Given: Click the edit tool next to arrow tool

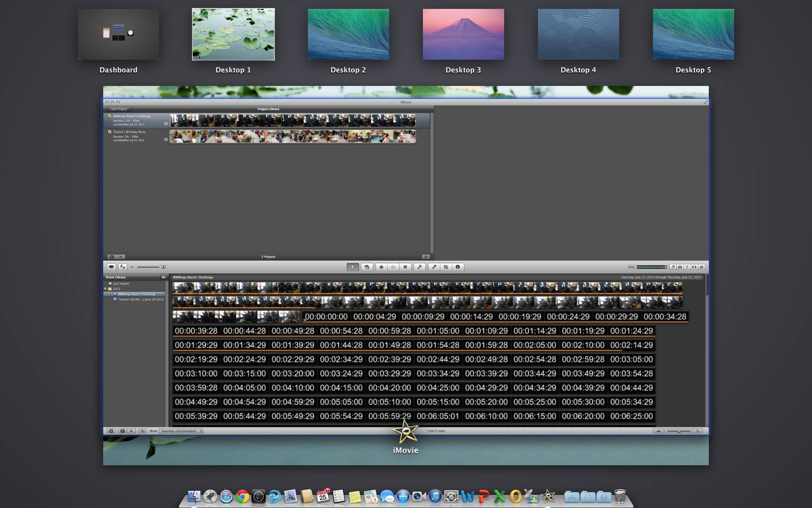Looking at the screenshot, I should pyautogui.click(x=367, y=267).
